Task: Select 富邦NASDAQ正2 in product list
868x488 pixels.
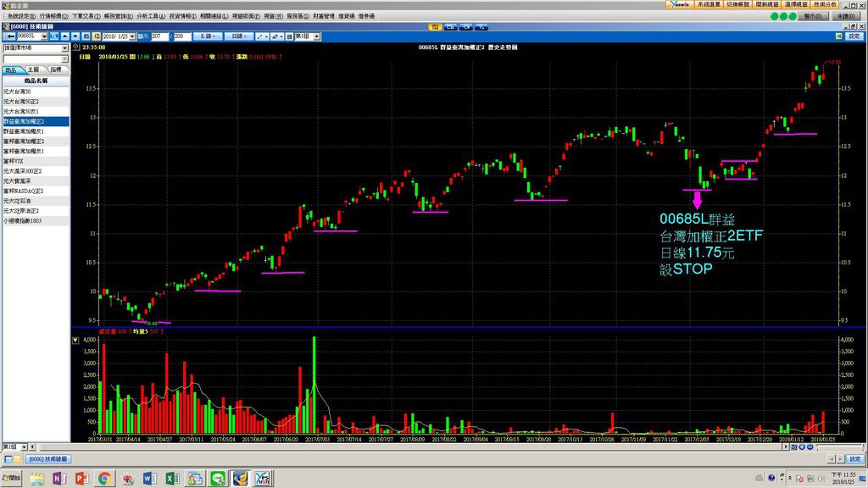Action: coord(36,191)
